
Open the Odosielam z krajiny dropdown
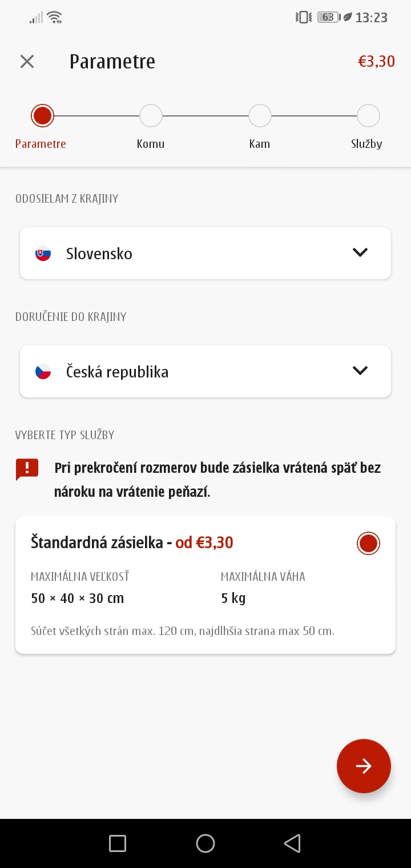click(205, 254)
